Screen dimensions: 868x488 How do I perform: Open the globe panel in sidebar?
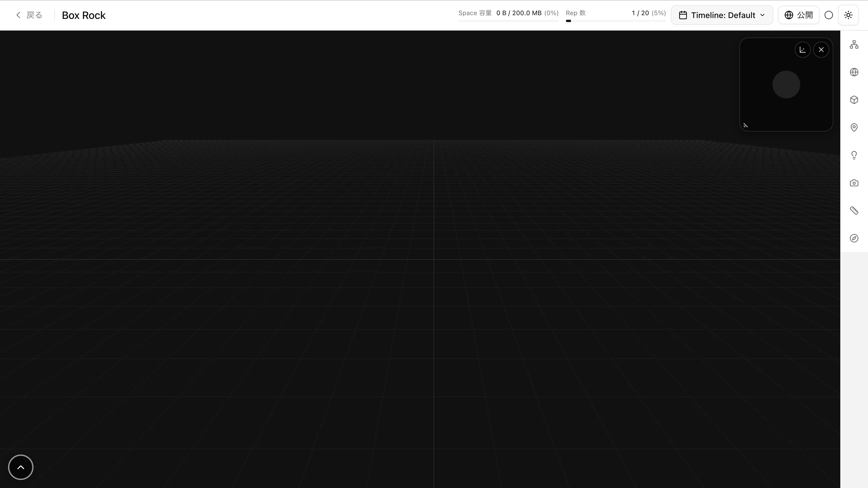pos(854,72)
